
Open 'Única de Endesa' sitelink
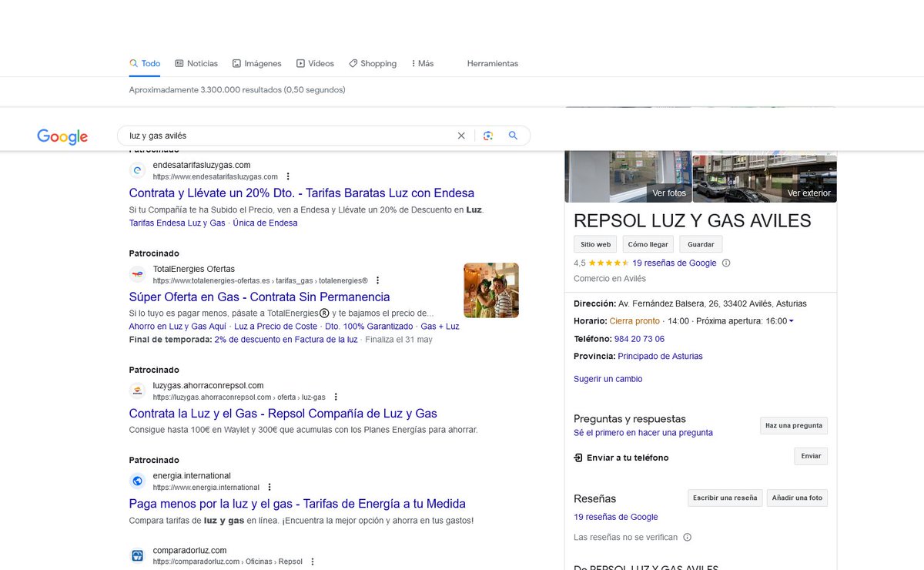pos(265,223)
